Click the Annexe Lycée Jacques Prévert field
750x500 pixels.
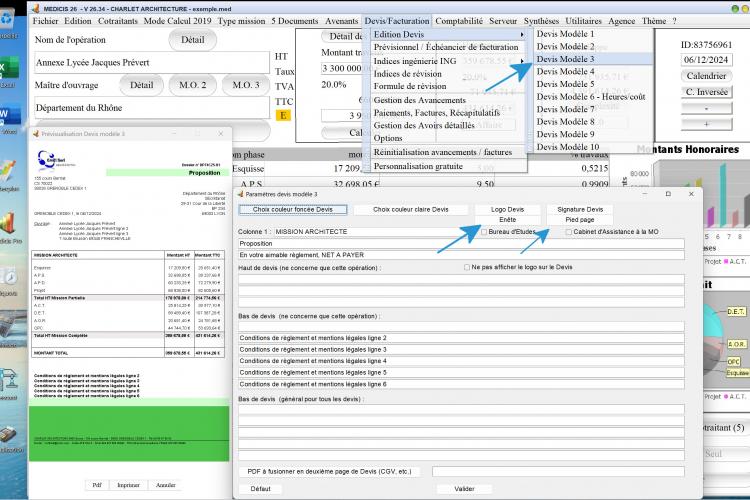click(x=152, y=63)
